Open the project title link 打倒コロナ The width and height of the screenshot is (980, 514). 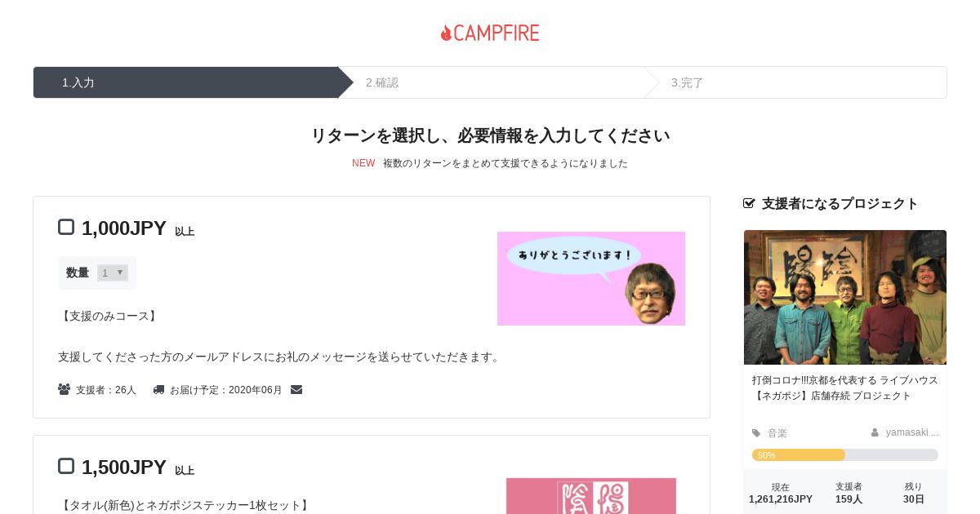(845, 388)
